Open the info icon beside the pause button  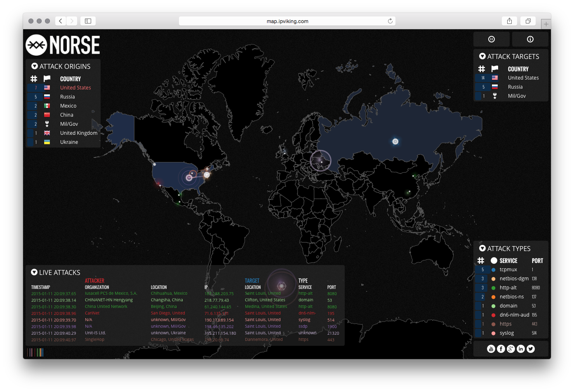click(x=530, y=39)
